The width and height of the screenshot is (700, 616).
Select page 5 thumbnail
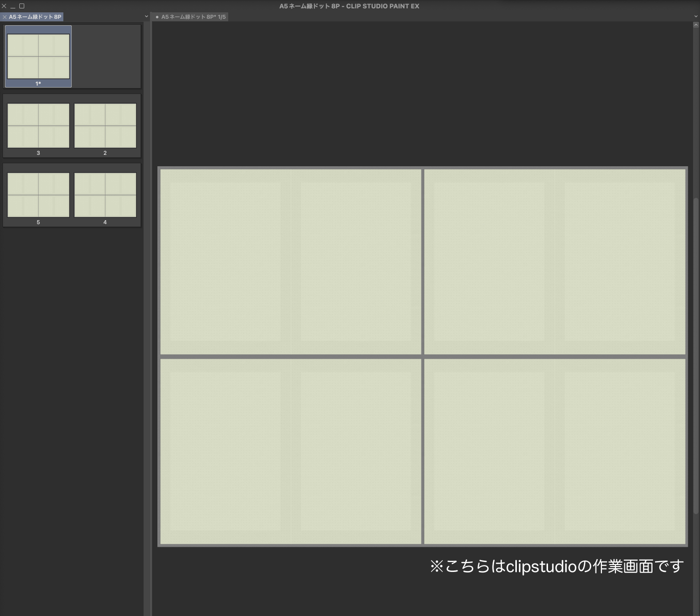coord(38,194)
